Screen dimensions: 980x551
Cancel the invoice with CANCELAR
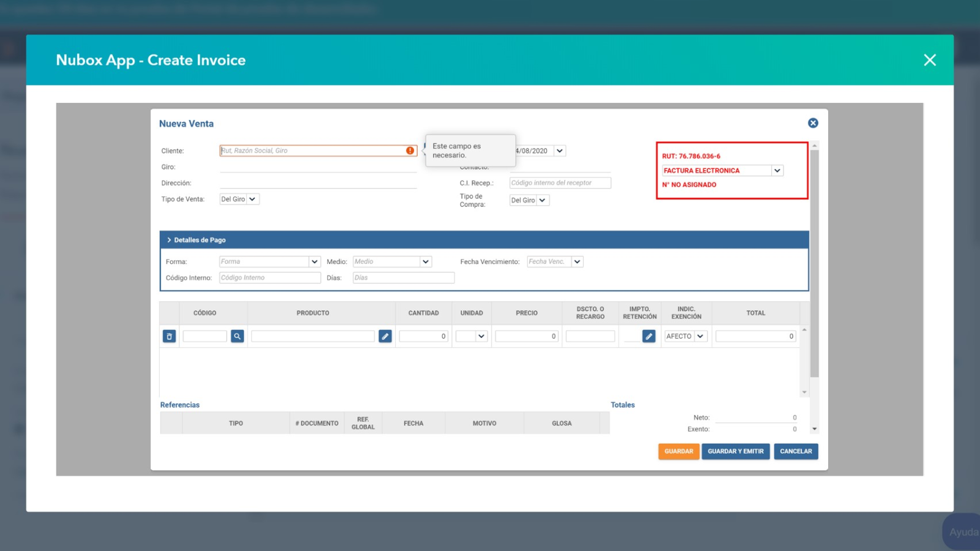pyautogui.click(x=796, y=451)
